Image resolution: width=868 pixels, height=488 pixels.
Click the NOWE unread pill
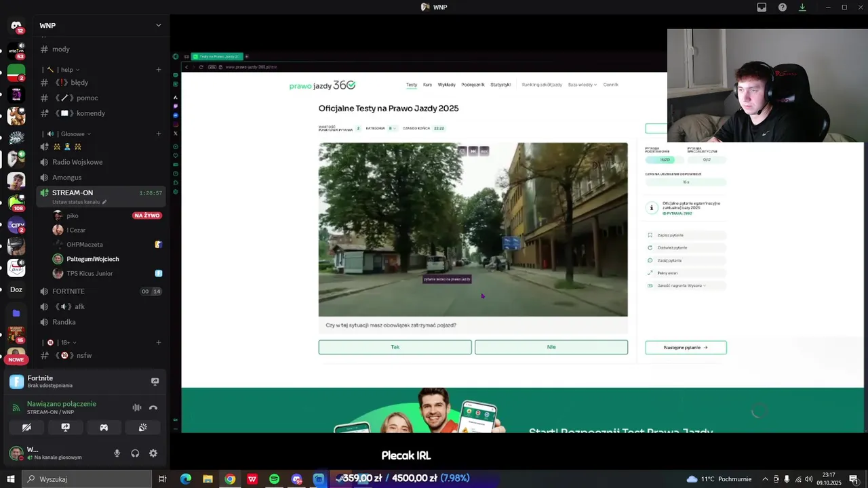click(16, 359)
